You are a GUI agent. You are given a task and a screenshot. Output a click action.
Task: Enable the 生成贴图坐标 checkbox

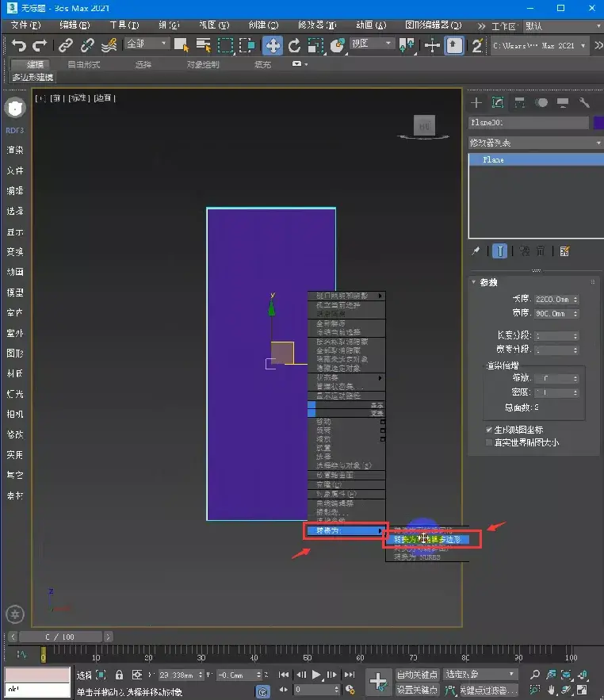[x=489, y=430]
